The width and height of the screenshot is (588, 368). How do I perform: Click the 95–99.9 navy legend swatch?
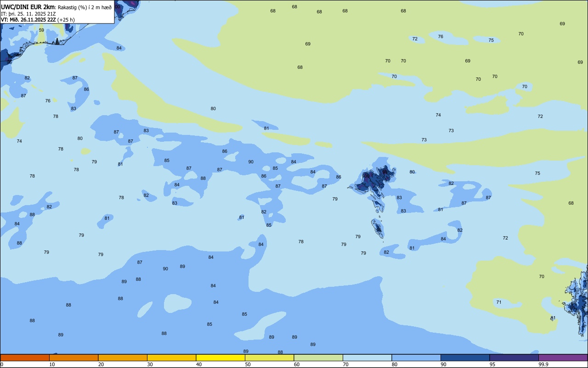[x=514, y=357]
